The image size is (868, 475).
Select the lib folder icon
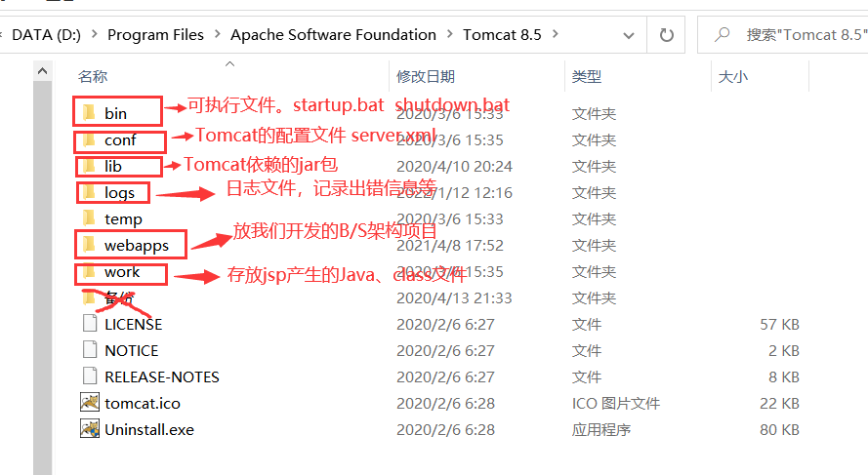(89, 166)
